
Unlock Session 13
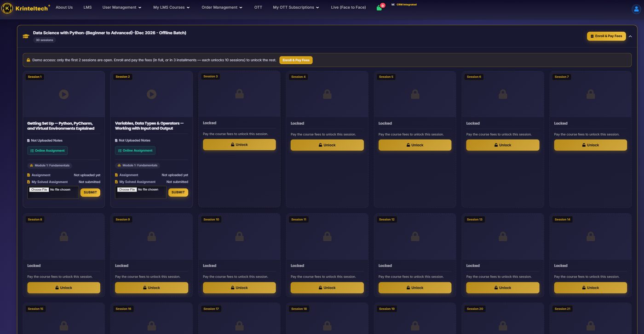point(503,288)
